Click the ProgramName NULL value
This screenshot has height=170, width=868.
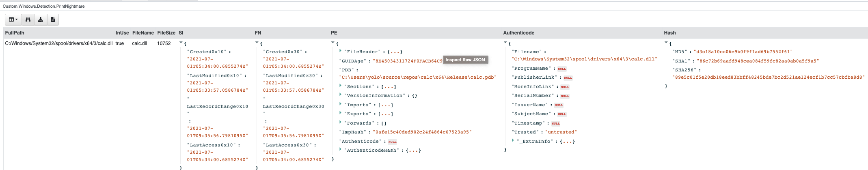click(x=562, y=69)
